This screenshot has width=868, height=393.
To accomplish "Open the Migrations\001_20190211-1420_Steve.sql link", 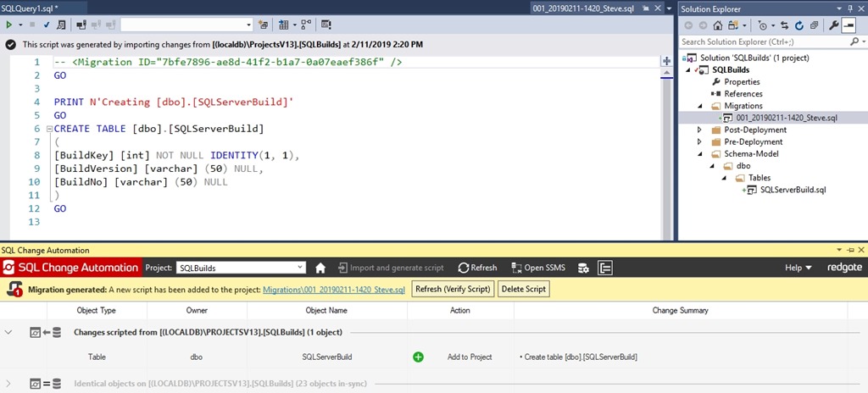I will (335, 290).
